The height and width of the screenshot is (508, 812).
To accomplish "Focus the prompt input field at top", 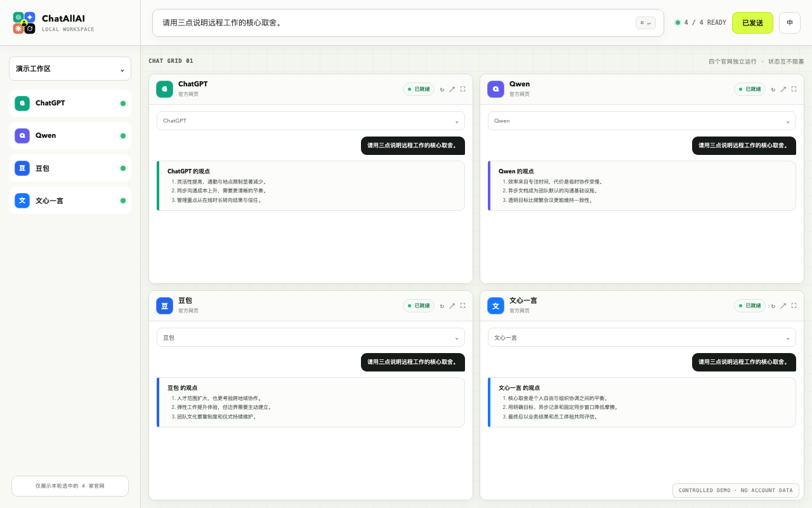I will (408, 23).
